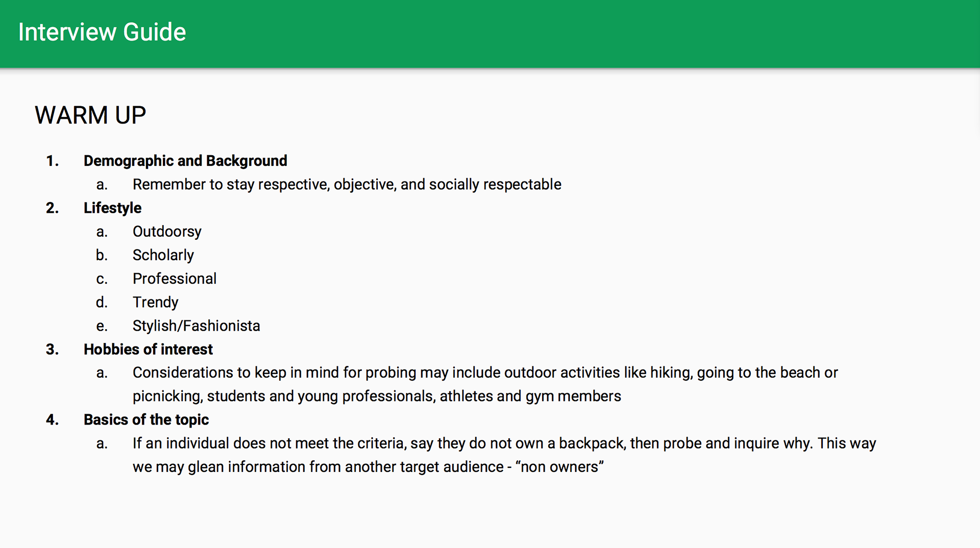
Task: Select the Lifestyle heading
Action: pyautogui.click(x=112, y=208)
